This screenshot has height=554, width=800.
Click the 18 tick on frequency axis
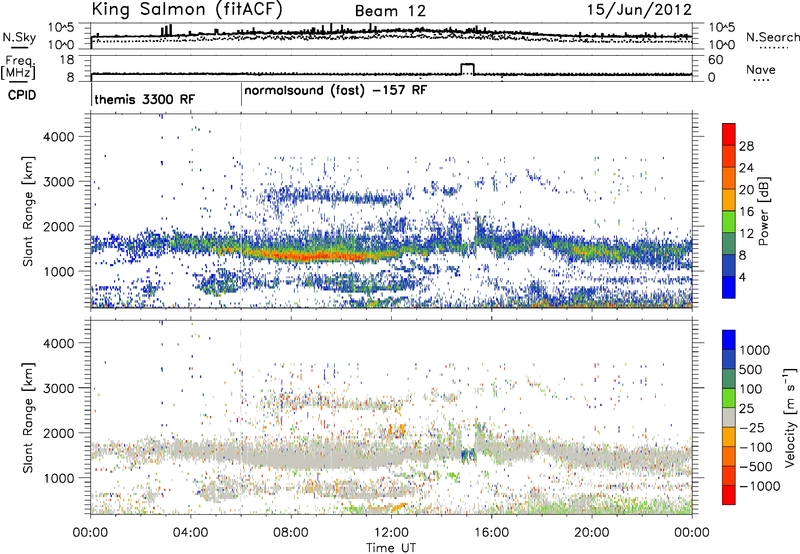(66, 60)
